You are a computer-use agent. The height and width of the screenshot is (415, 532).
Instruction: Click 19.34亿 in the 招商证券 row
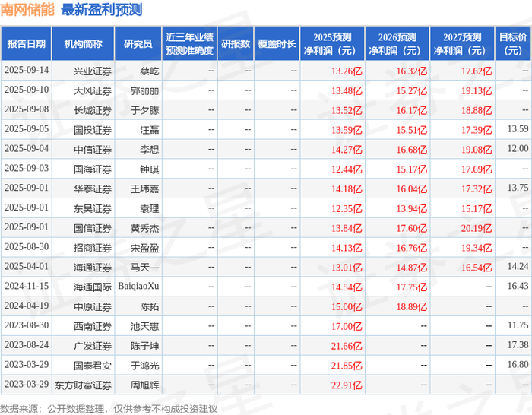477,248
